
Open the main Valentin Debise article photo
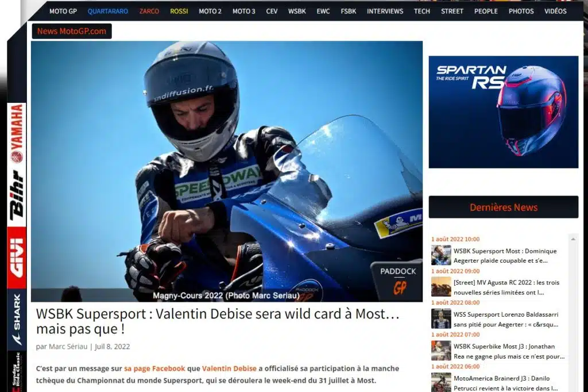[227, 171]
